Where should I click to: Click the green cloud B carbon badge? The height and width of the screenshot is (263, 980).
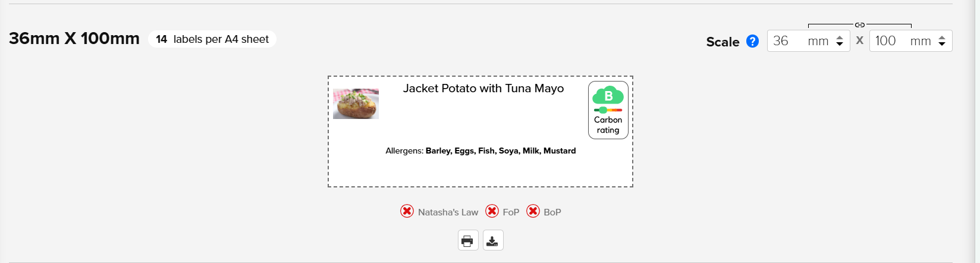coord(608,95)
